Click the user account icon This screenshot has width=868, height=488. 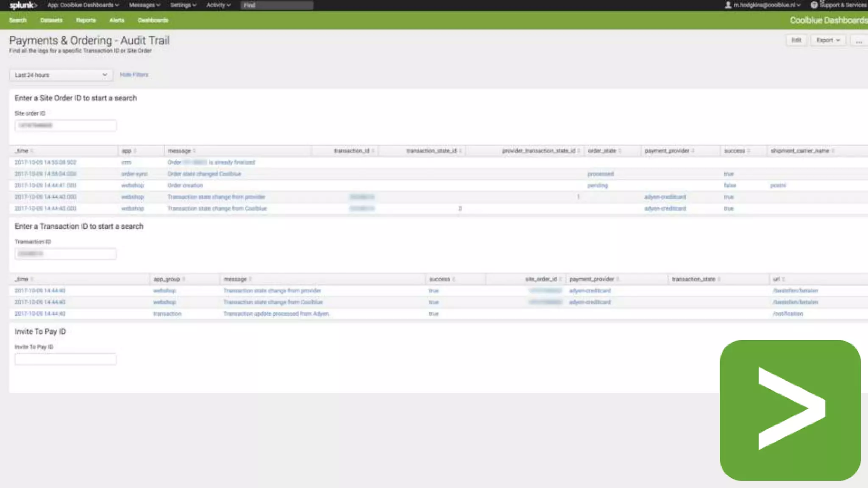[728, 5]
